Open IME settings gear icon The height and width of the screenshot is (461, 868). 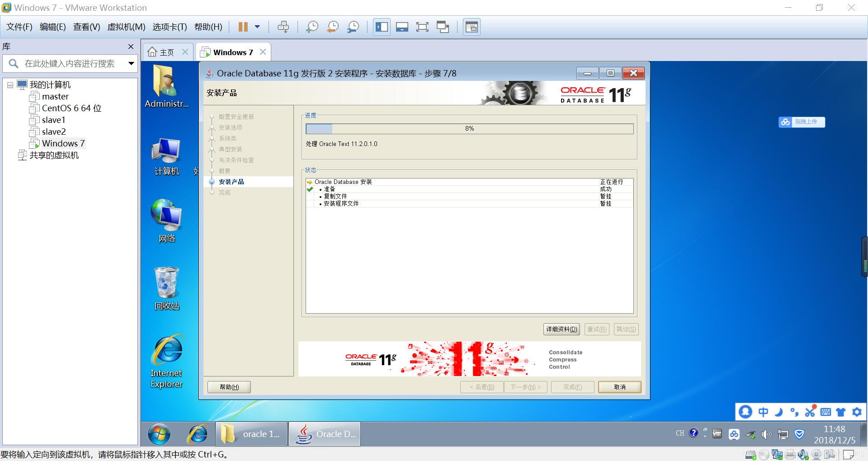[x=857, y=412]
